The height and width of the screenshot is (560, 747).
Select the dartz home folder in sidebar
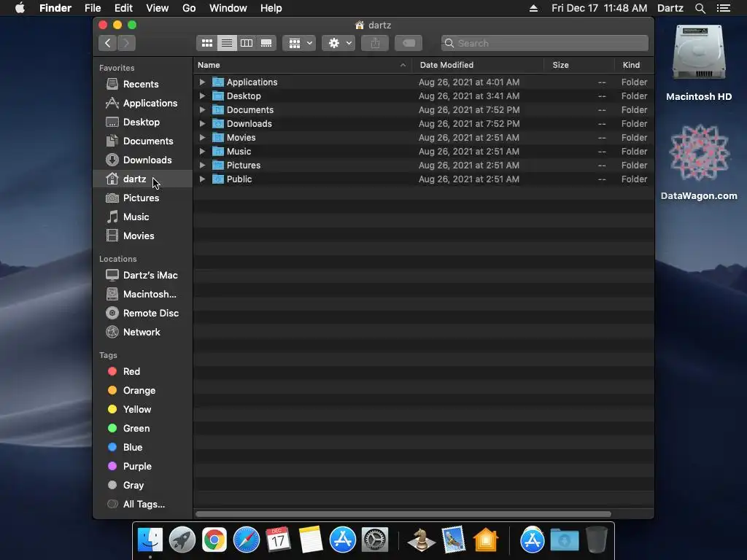point(142,179)
